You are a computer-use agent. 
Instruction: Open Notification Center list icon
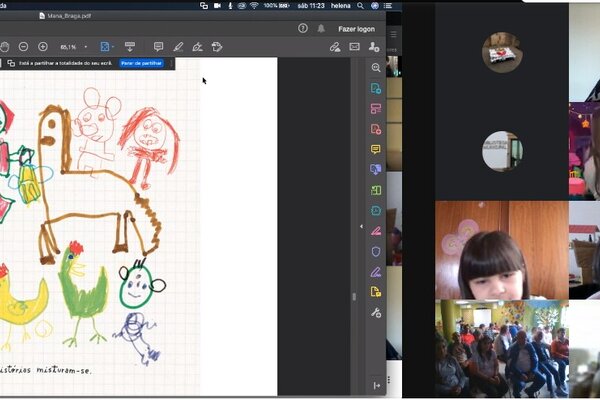click(x=388, y=5)
